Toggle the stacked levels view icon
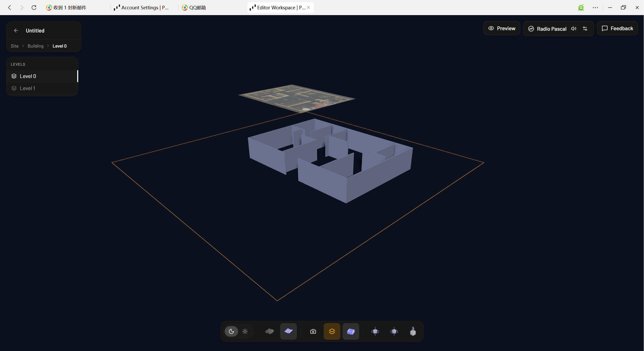Viewport: 644px width, 351px height. (x=332, y=331)
